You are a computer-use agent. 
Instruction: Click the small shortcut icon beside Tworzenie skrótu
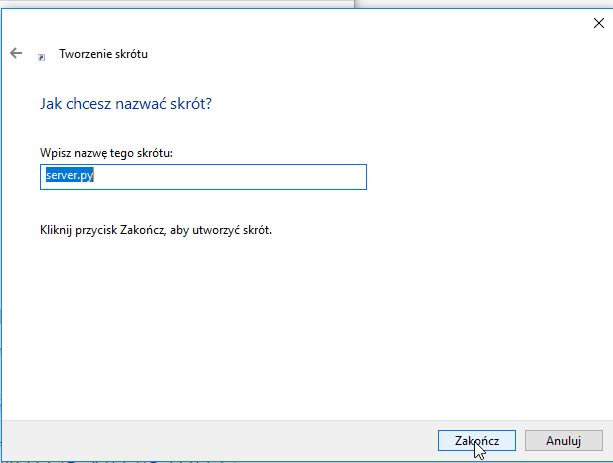pos(41,57)
